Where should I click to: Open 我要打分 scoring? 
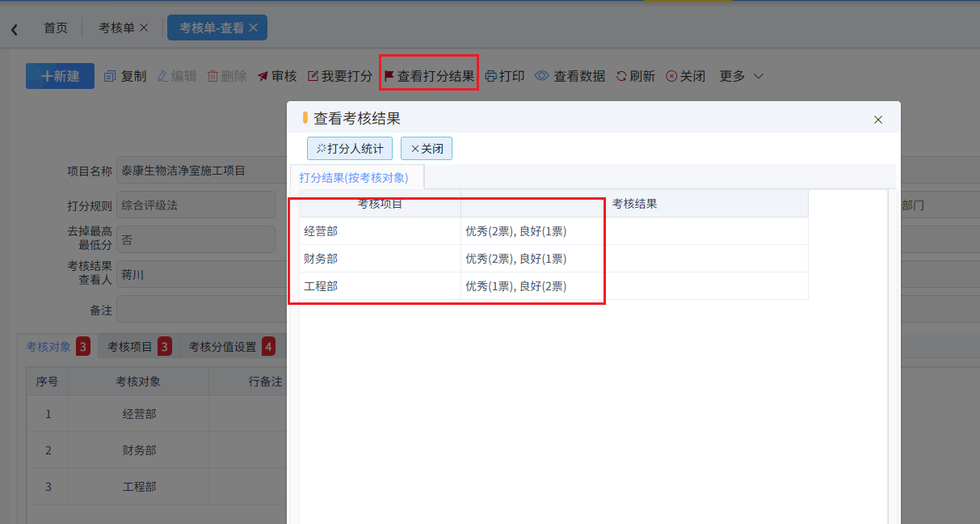coord(340,76)
